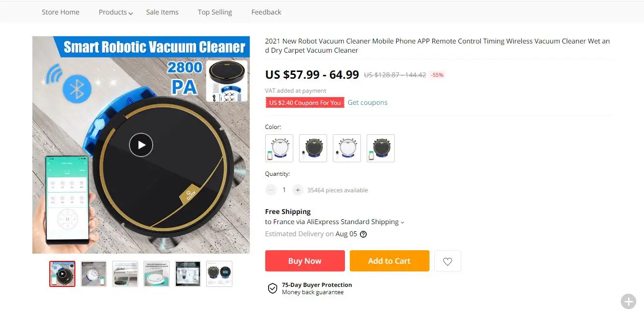Click the floating plus circle icon

click(x=628, y=301)
